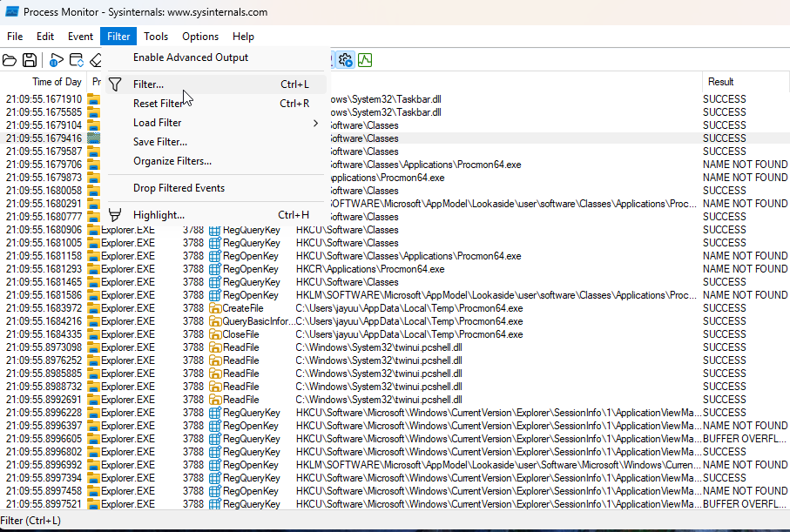Click the CloseFile operation text

click(240, 334)
